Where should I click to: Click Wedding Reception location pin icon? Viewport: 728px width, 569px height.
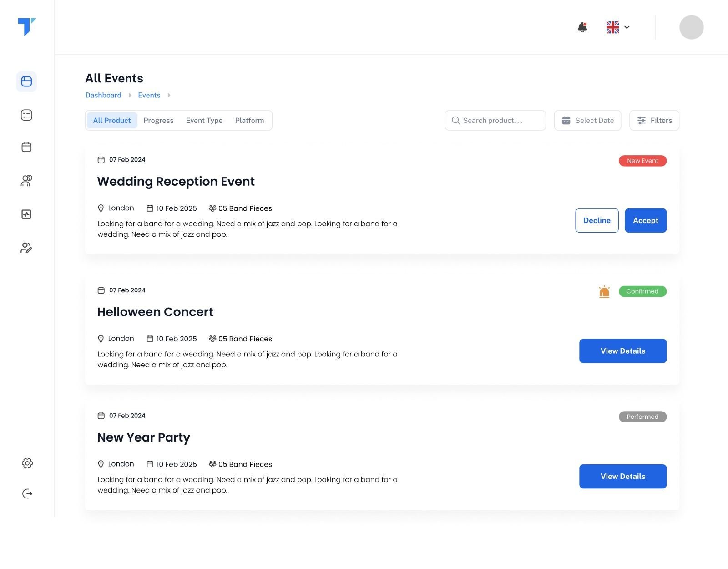click(101, 208)
